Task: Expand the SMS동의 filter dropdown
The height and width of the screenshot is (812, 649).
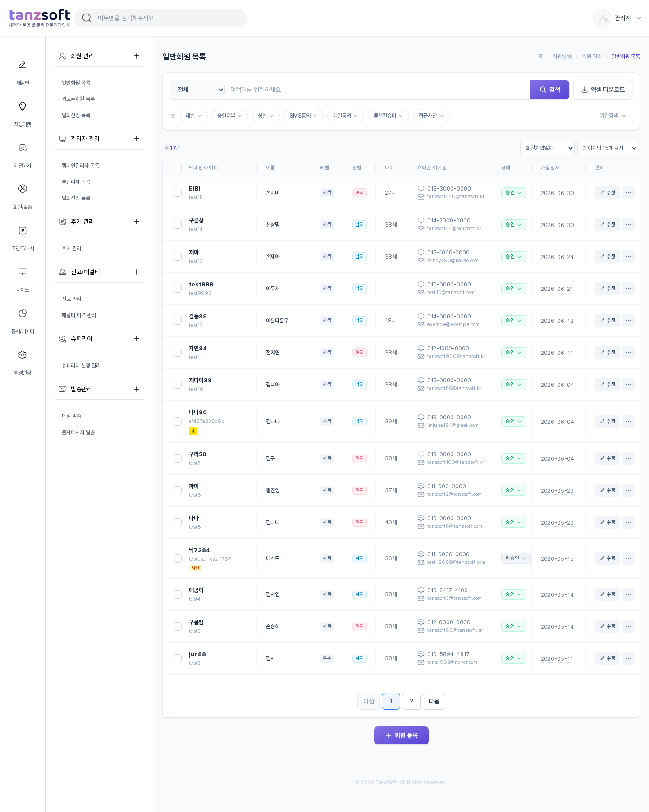Action: (x=303, y=116)
